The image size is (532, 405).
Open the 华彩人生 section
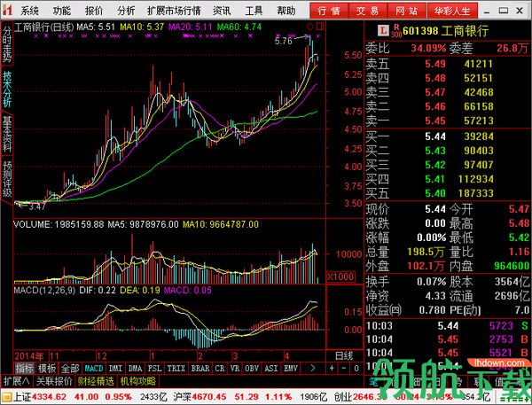click(452, 11)
